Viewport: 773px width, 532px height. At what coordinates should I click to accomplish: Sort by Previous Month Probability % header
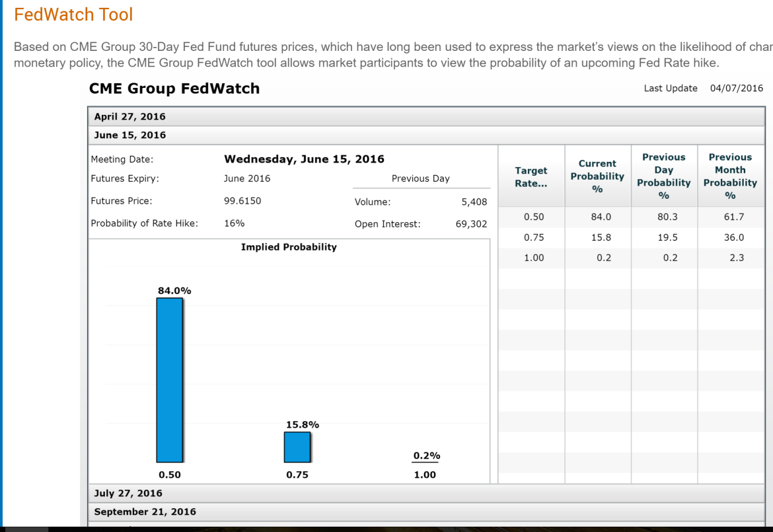point(731,176)
